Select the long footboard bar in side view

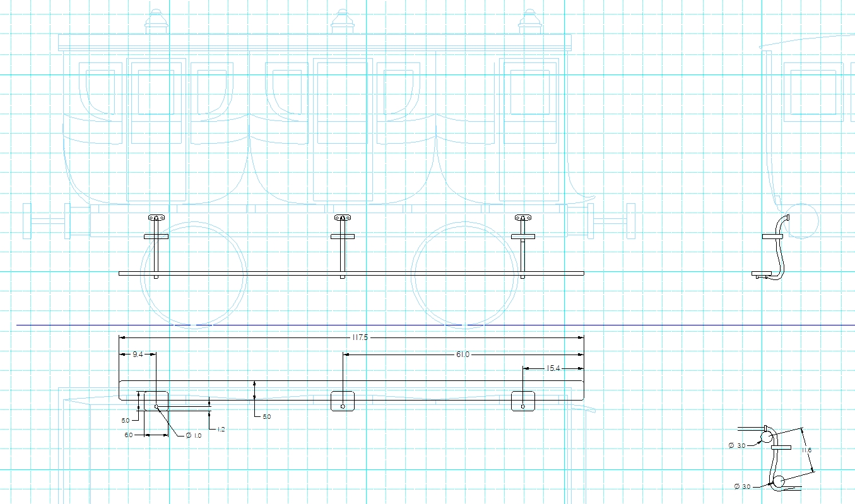351,273
